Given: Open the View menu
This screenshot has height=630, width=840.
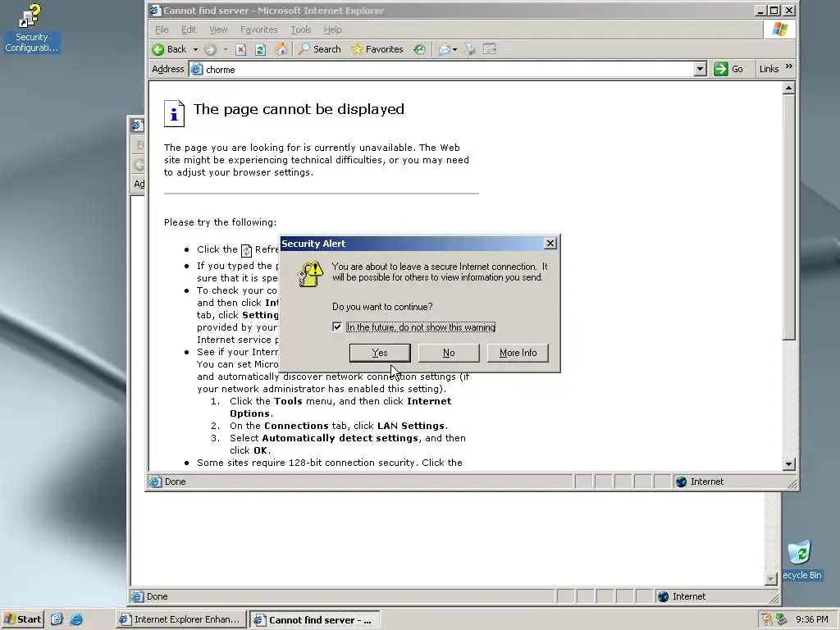Looking at the screenshot, I should click(218, 30).
